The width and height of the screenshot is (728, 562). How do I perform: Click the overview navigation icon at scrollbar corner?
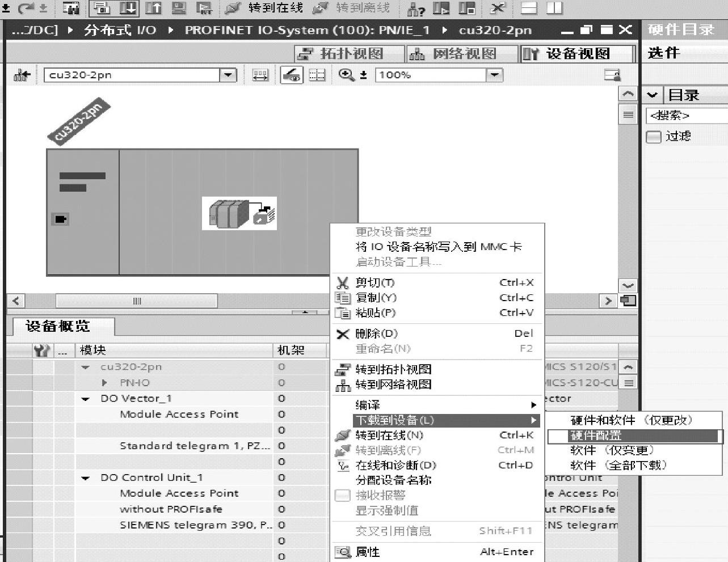coord(628,301)
